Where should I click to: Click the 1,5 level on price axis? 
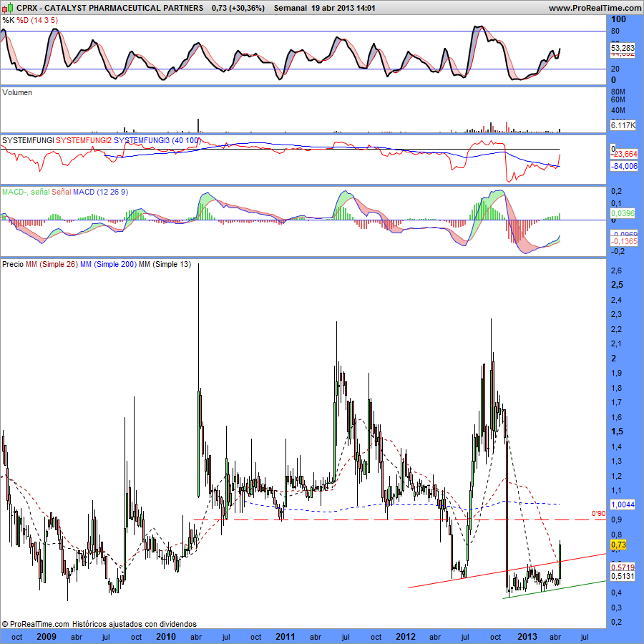coord(617,431)
